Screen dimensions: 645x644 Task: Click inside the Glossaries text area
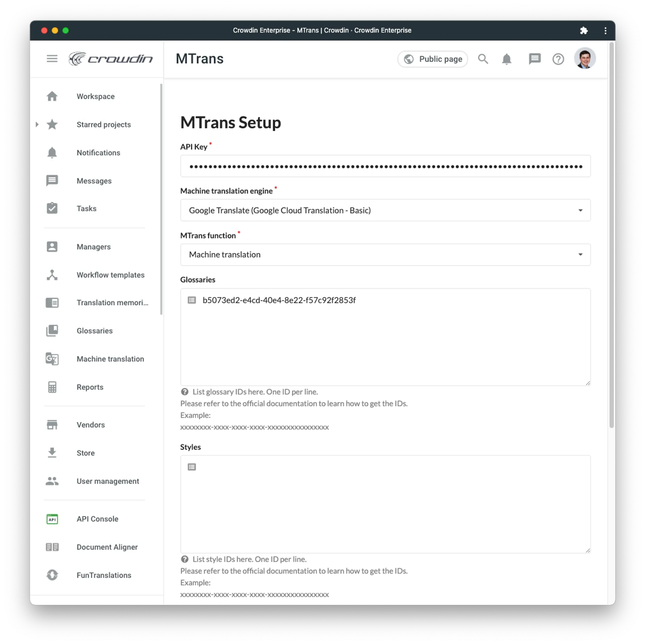[x=385, y=337]
